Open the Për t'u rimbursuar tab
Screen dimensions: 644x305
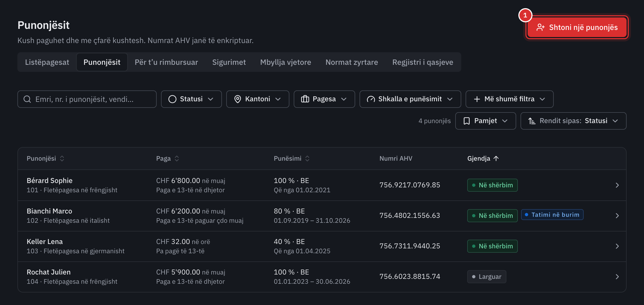pos(166,62)
